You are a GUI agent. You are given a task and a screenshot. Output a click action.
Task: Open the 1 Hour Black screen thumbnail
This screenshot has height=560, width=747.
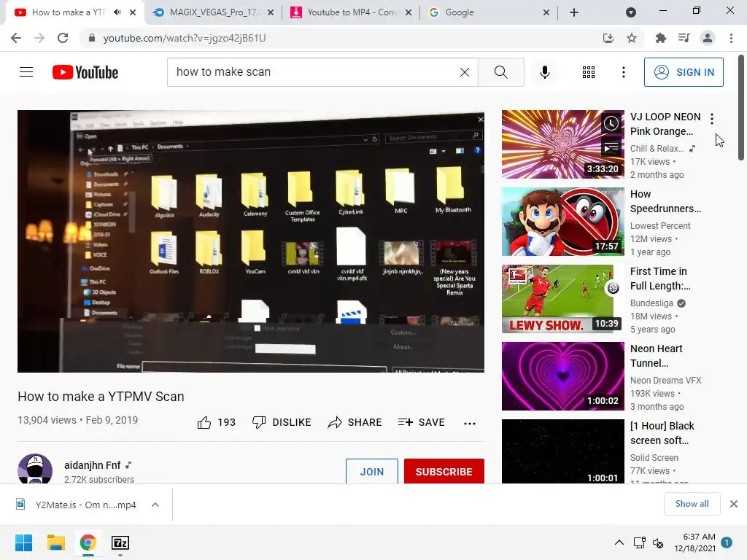tap(562, 451)
